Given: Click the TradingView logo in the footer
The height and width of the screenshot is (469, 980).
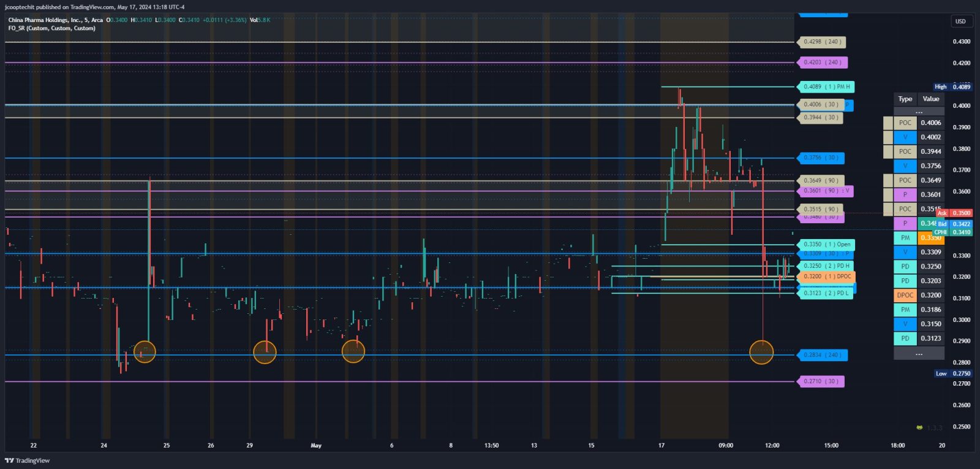Looking at the screenshot, I should tap(28, 460).
